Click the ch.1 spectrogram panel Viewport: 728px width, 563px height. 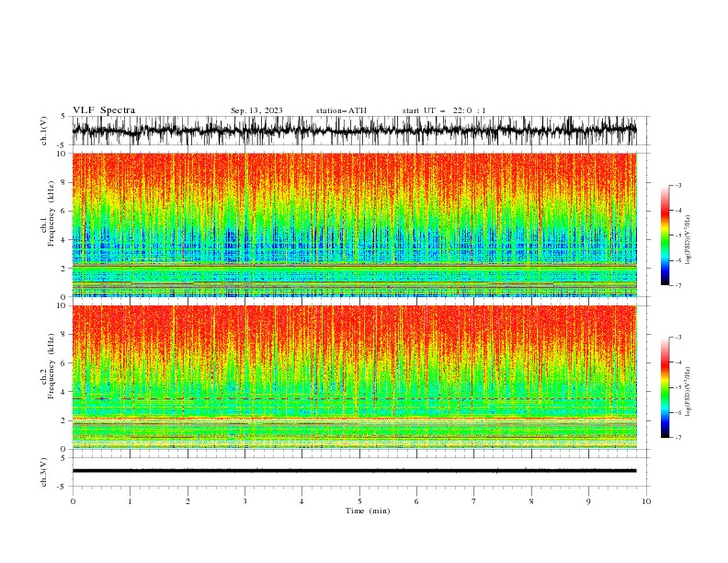[x=354, y=224]
